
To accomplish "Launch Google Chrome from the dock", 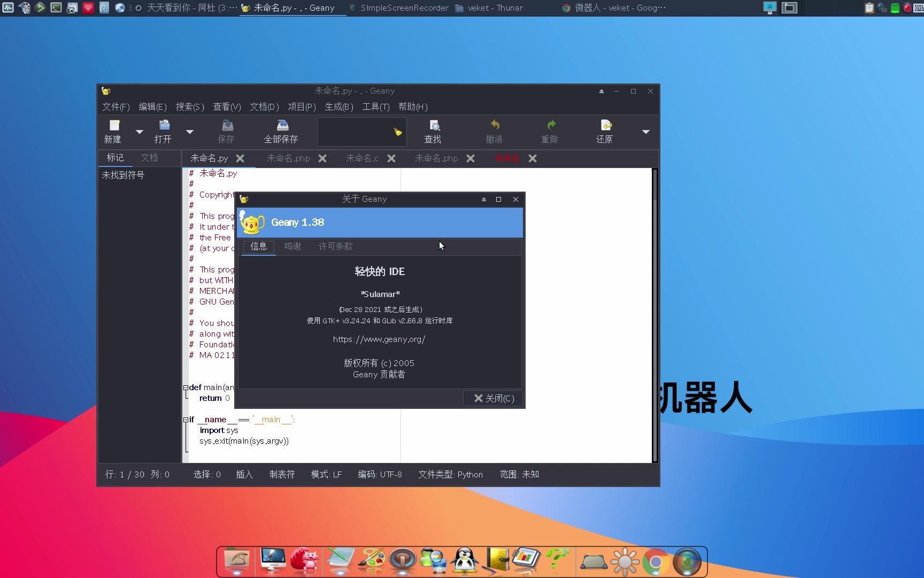I will (x=656, y=562).
